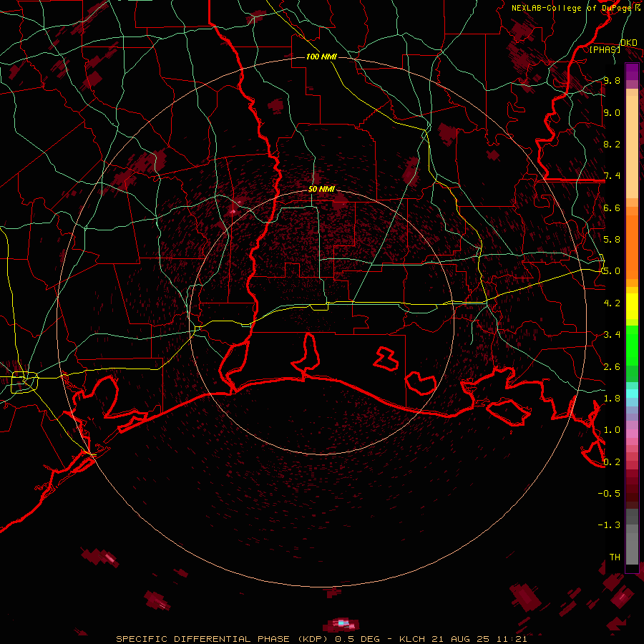Image resolution: width=644 pixels, height=644 pixels.
Task: Click the 5.8 value on the color scale
Action: 612,240
